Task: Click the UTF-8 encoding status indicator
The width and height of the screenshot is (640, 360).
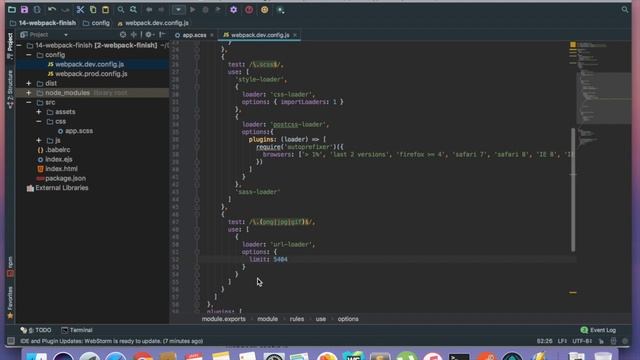Action: coord(582,341)
